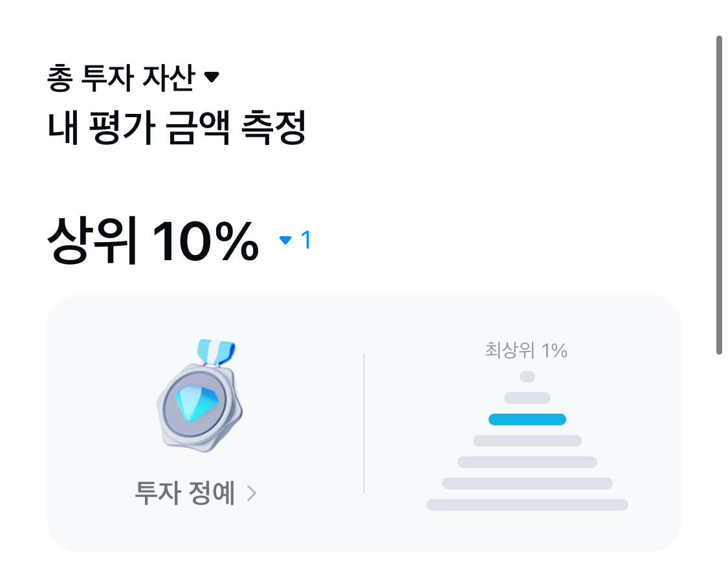Click the blue number 1 rank change
This screenshot has width=728, height=567.
[x=306, y=241]
